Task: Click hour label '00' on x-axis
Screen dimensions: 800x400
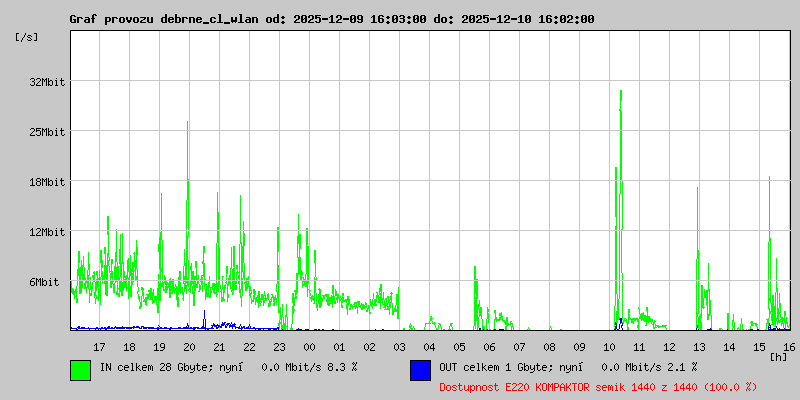Action: coord(309,347)
